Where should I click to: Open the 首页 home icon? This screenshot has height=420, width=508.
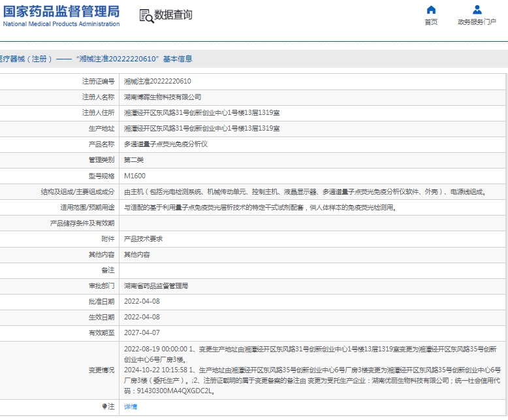tap(431, 10)
